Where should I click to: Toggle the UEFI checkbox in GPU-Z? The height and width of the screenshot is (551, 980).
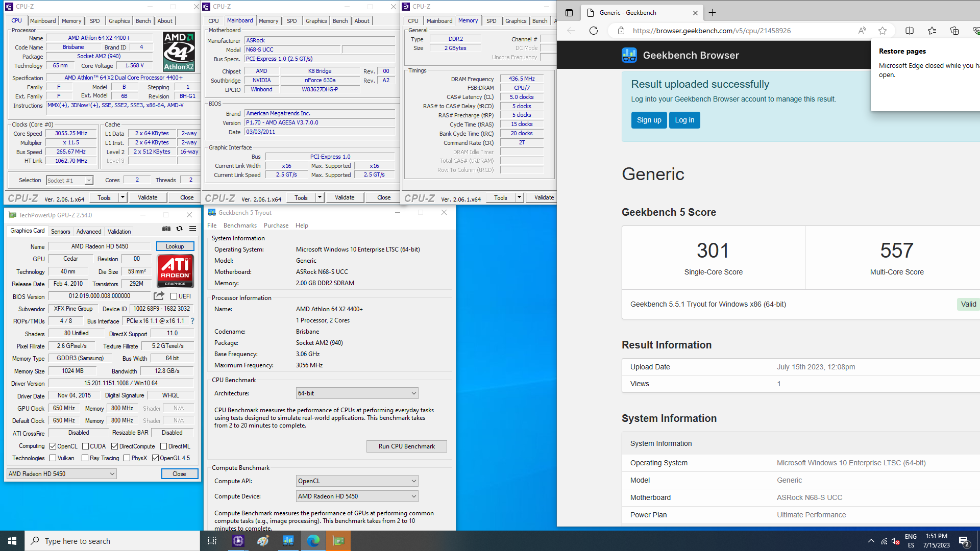click(x=174, y=296)
